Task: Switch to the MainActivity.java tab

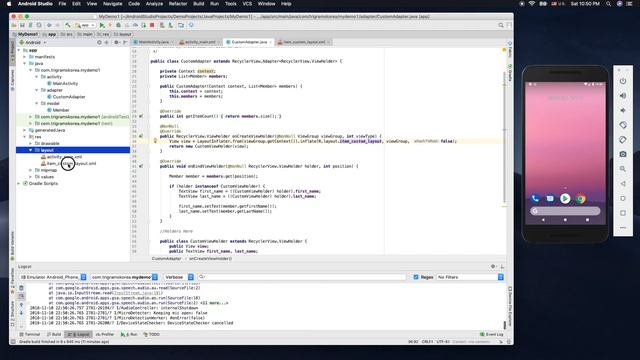Action: click(x=153, y=42)
